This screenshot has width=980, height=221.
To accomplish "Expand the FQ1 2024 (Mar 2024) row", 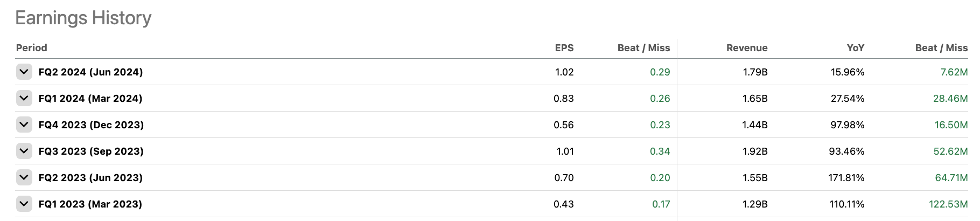I will point(24,98).
